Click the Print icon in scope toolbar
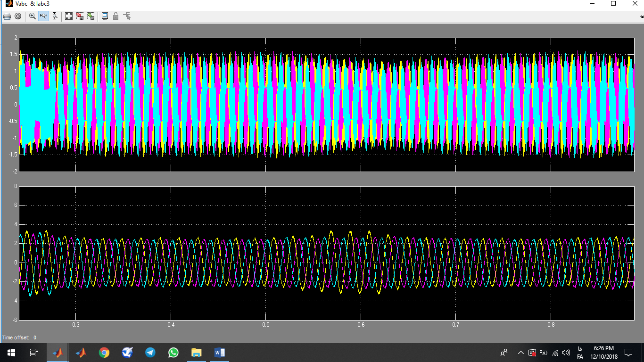 [7, 16]
